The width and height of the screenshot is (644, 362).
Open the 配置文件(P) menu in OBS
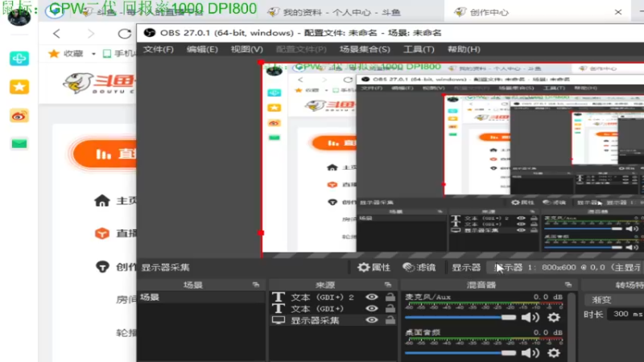pos(301,49)
